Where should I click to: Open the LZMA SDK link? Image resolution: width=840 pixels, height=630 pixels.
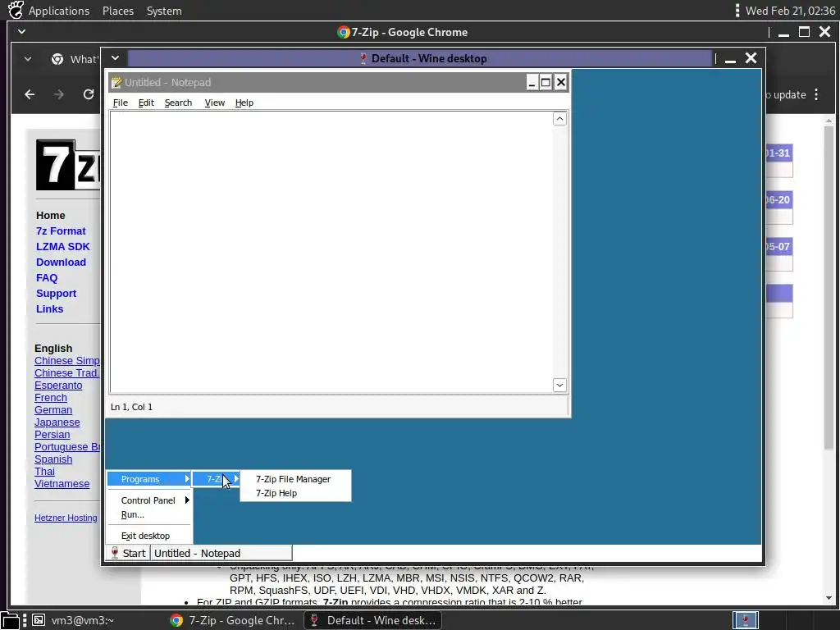click(62, 246)
